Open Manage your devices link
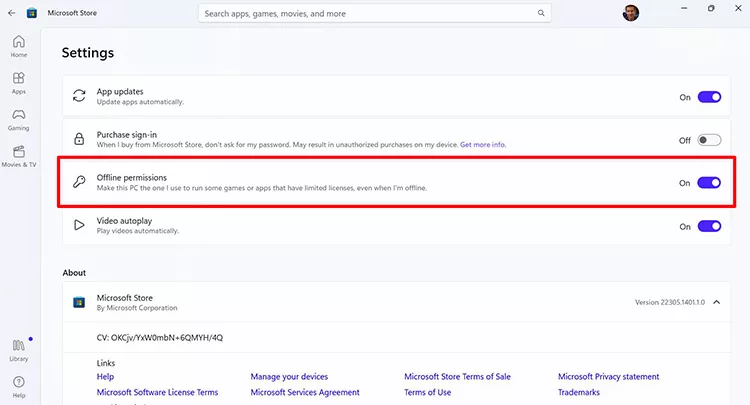This screenshot has height=405, width=750. 289,377
